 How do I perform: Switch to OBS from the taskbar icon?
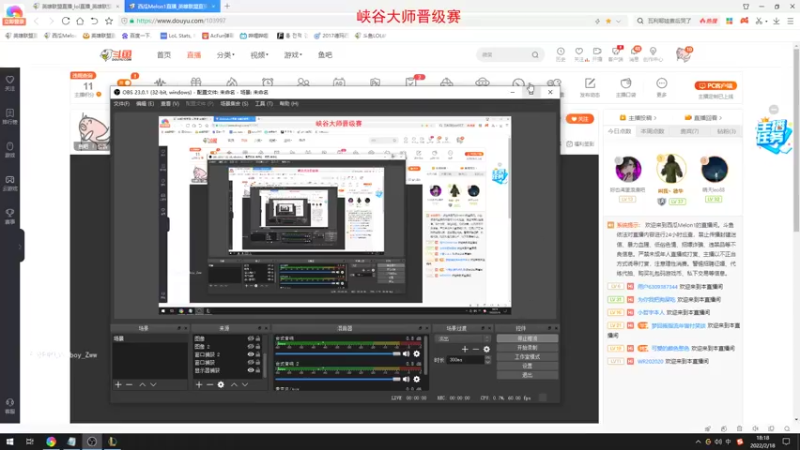(x=92, y=442)
